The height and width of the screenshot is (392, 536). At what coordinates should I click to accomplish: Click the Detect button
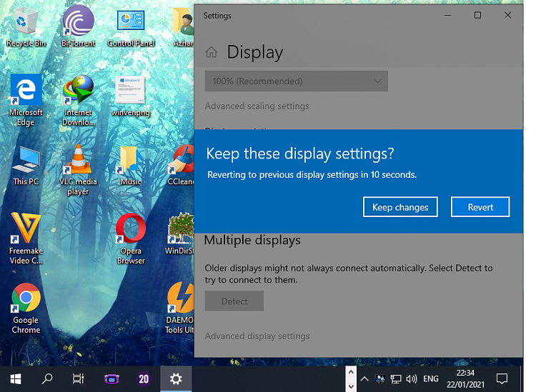[x=234, y=301]
